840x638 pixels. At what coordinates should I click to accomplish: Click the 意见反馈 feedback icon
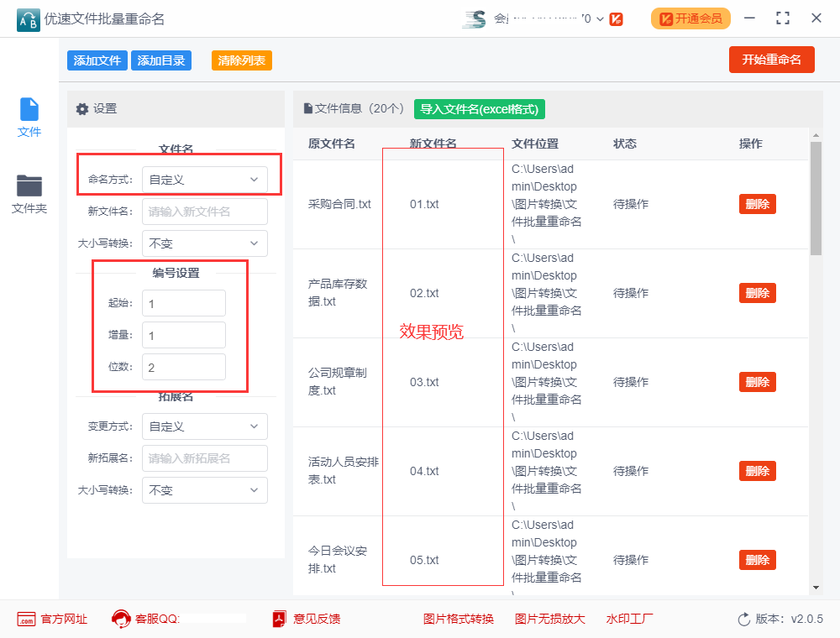(x=279, y=620)
